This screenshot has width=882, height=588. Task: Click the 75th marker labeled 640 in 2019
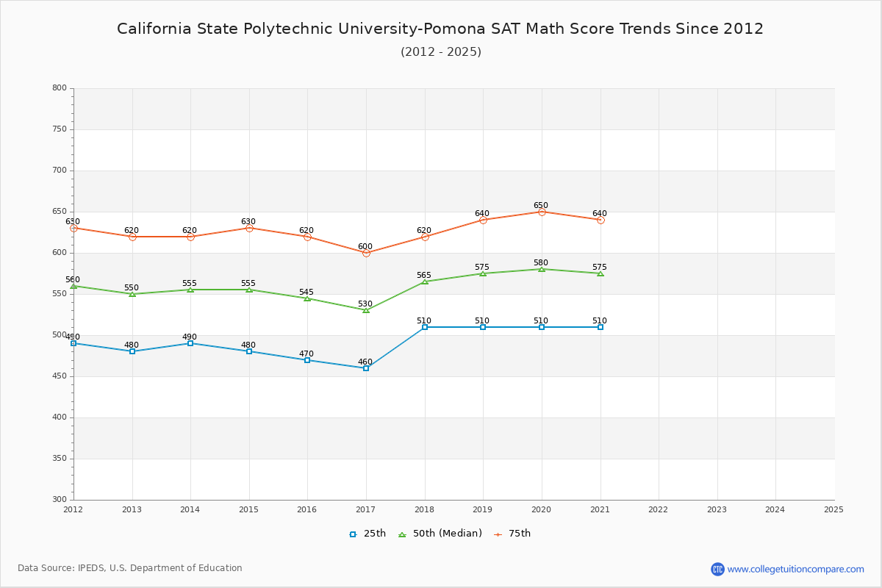[x=483, y=220]
